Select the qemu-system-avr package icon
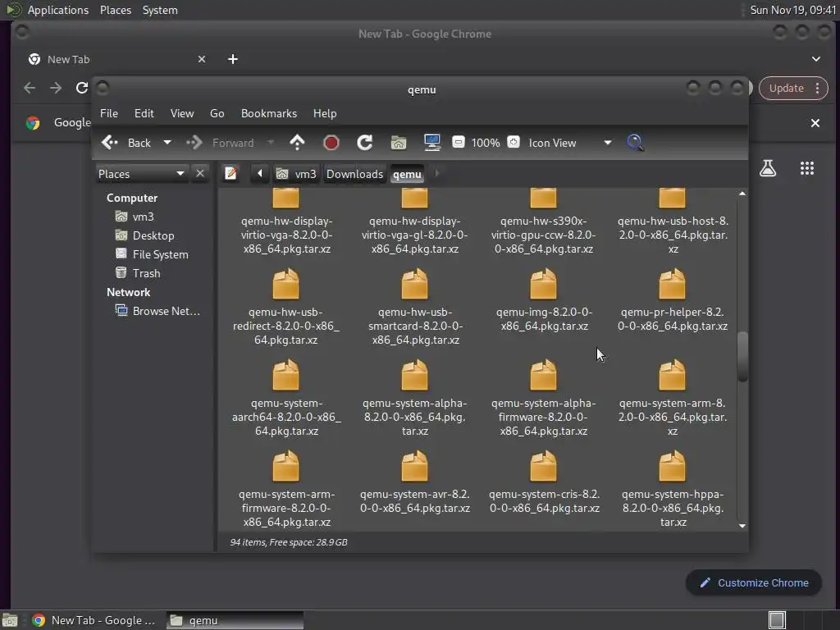This screenshot has width=840, height=630. tap(414, 466)
